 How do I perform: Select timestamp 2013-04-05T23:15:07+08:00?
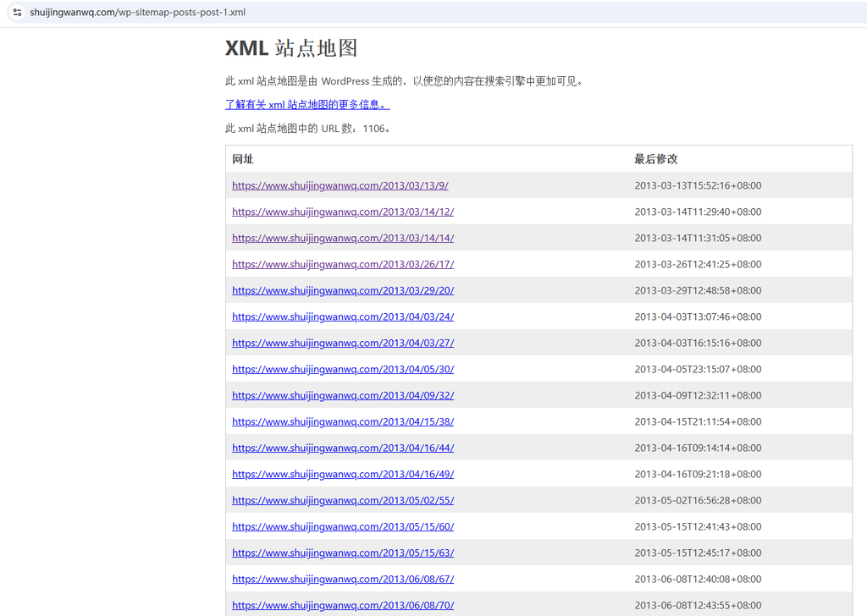[x=698, y=369]
